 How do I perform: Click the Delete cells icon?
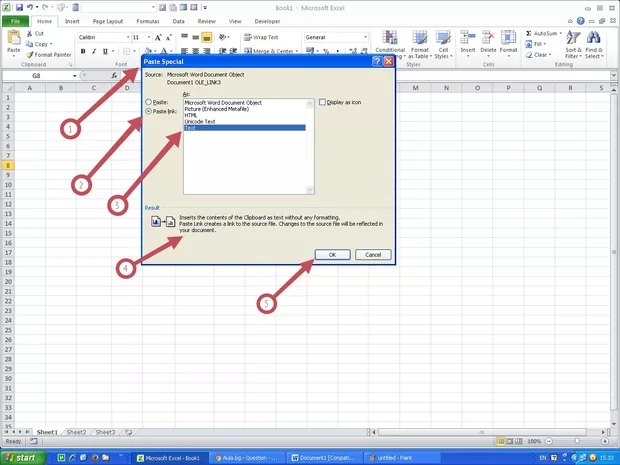click(x=488, y=37)
